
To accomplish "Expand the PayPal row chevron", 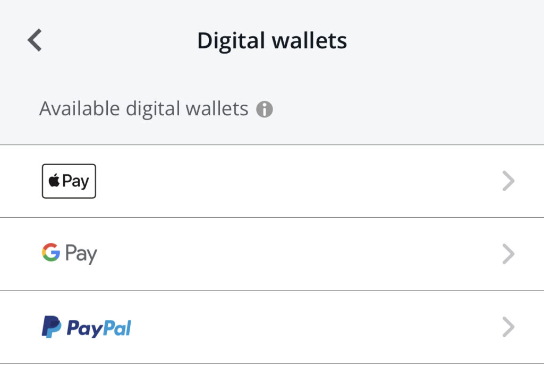I will click(508, 327).
